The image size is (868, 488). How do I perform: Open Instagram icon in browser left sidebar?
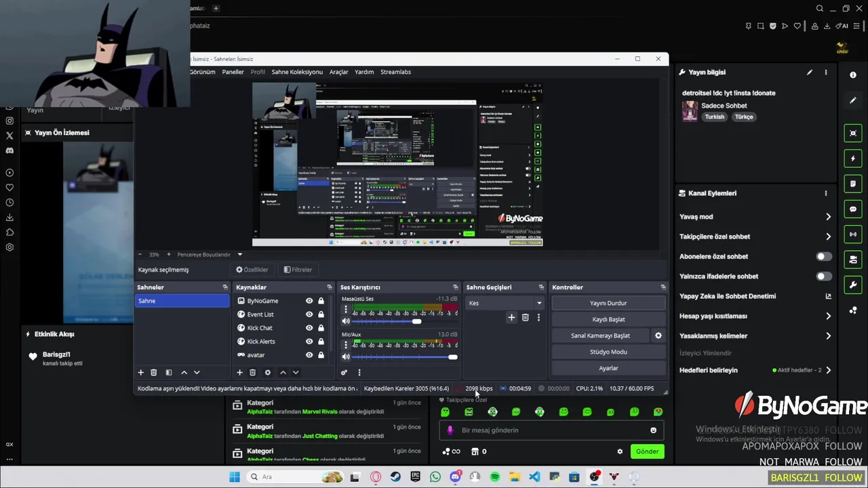point(9,121)
